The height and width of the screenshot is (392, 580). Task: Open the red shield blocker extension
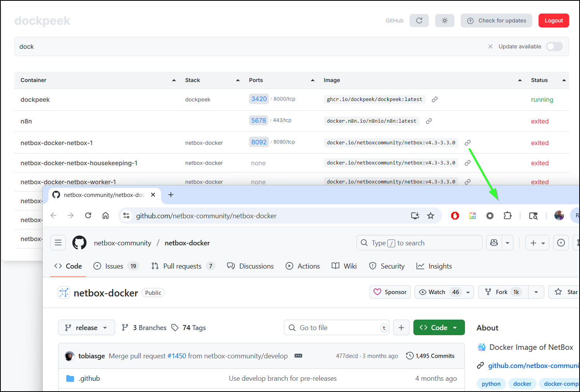pos(455,216)
